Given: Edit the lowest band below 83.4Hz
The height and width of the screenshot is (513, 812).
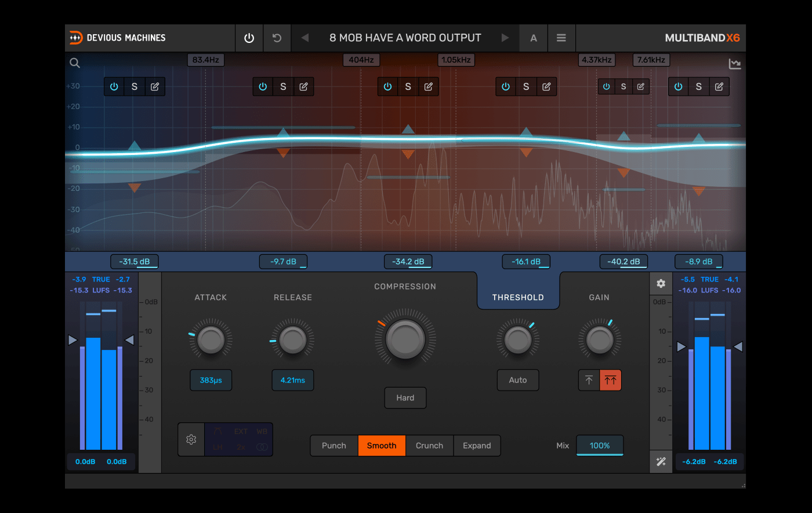Looking at the screenshot, I should tap(155, 86).
